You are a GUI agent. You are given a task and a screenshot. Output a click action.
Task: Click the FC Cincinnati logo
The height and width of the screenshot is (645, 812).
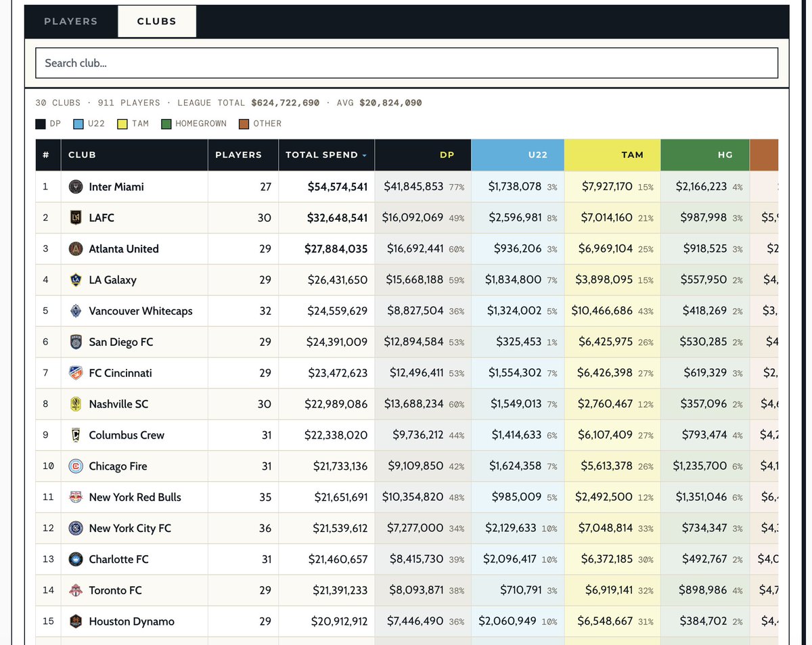[x=76, y=373]
